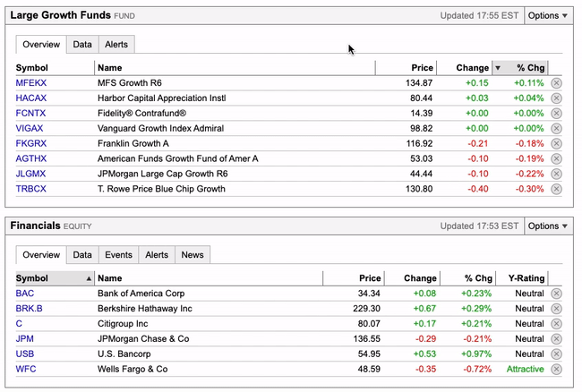Screen dimensions: 582x392
Task: Select 'Vanguard Growth Index Admiral' name
Action: tap(160, 128)
